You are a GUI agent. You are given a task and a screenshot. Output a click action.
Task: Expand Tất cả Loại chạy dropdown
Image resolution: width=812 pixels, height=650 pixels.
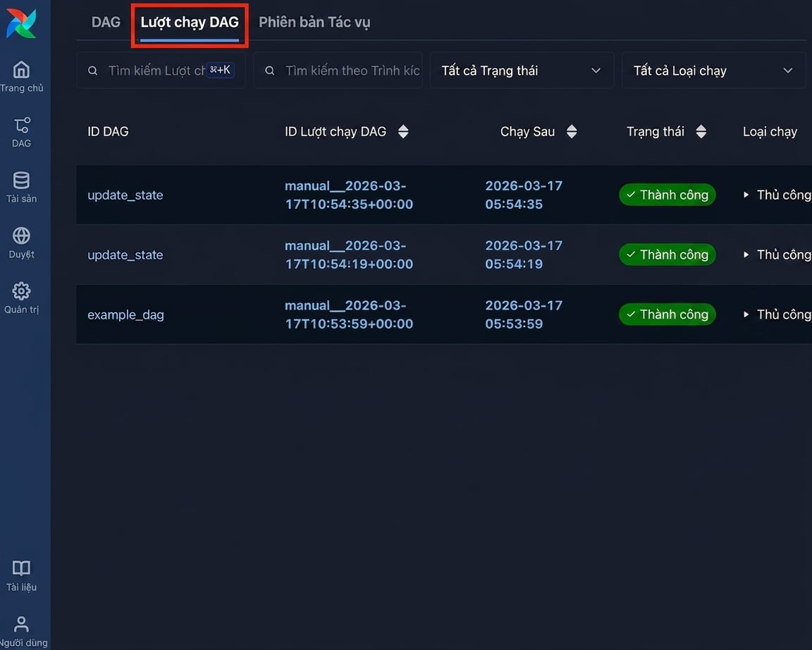point(713,70)
